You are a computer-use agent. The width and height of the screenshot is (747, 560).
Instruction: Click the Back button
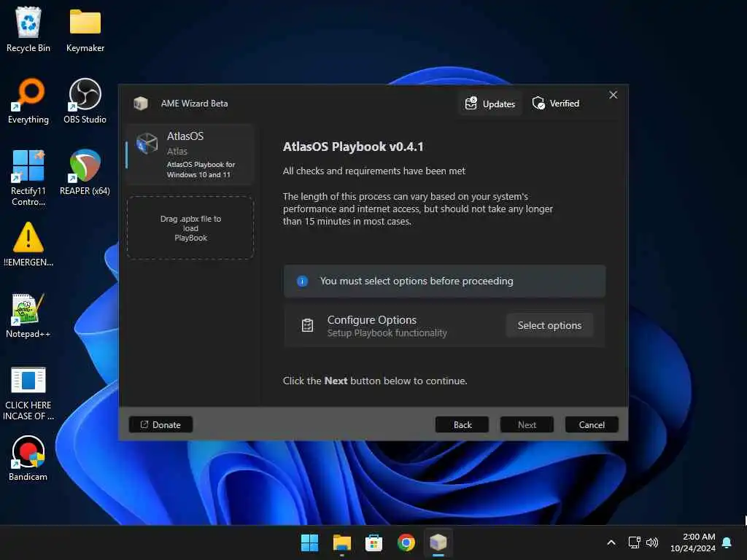462,425
